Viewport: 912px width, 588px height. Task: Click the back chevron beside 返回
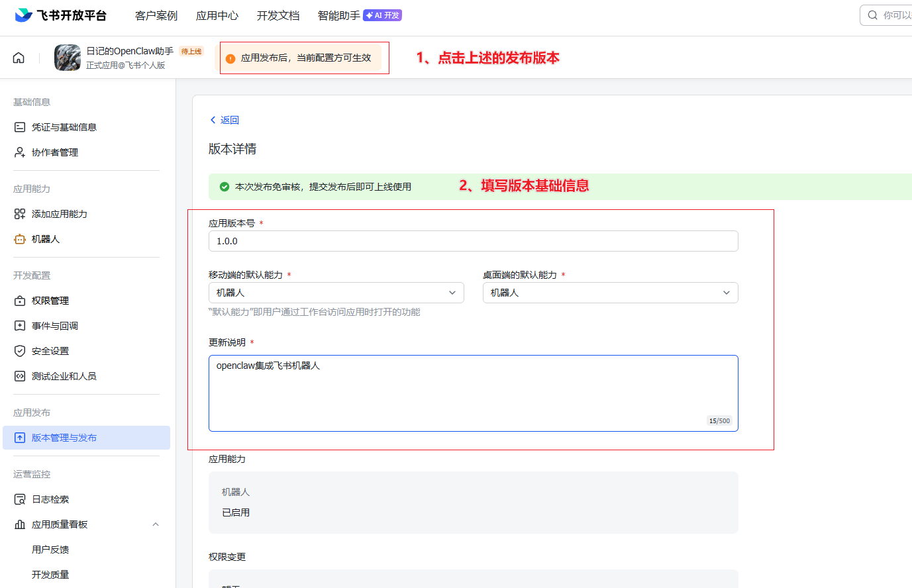(213, 120)
